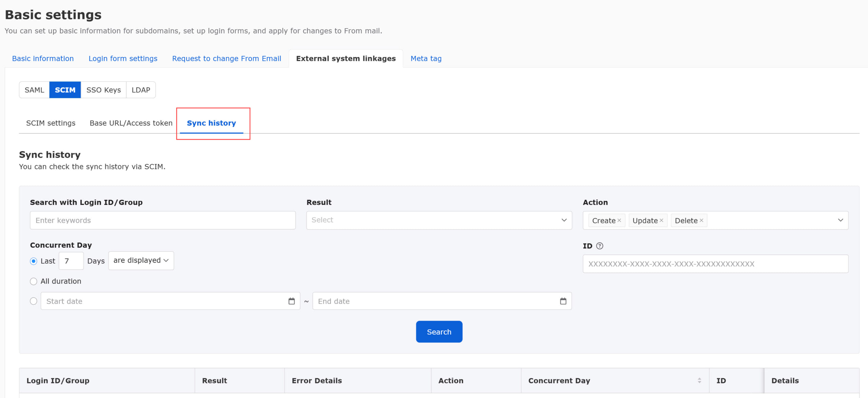Image resolution: width=868 pixels, height=398 pixels.
Task: Remove the Update tag from Action
Action: 661,221
